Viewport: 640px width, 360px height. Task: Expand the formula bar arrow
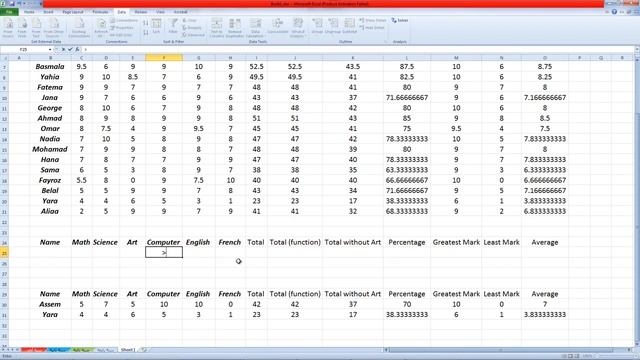637,49
